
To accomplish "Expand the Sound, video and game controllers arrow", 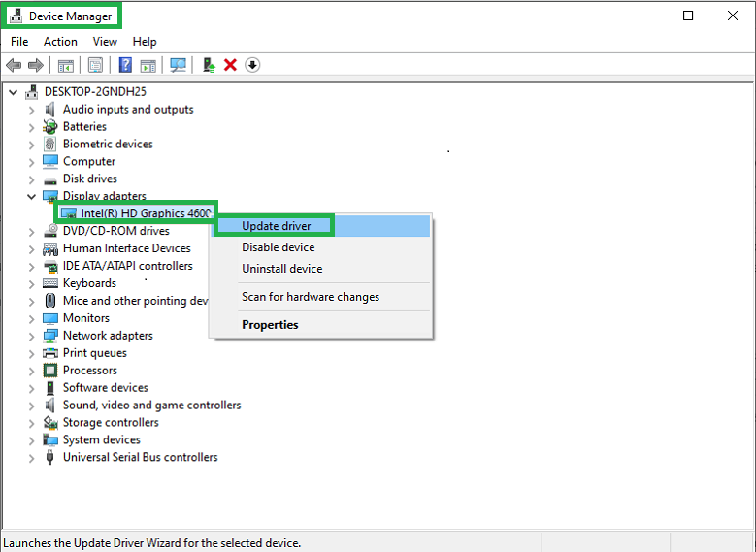I will [x=31, y=406].
